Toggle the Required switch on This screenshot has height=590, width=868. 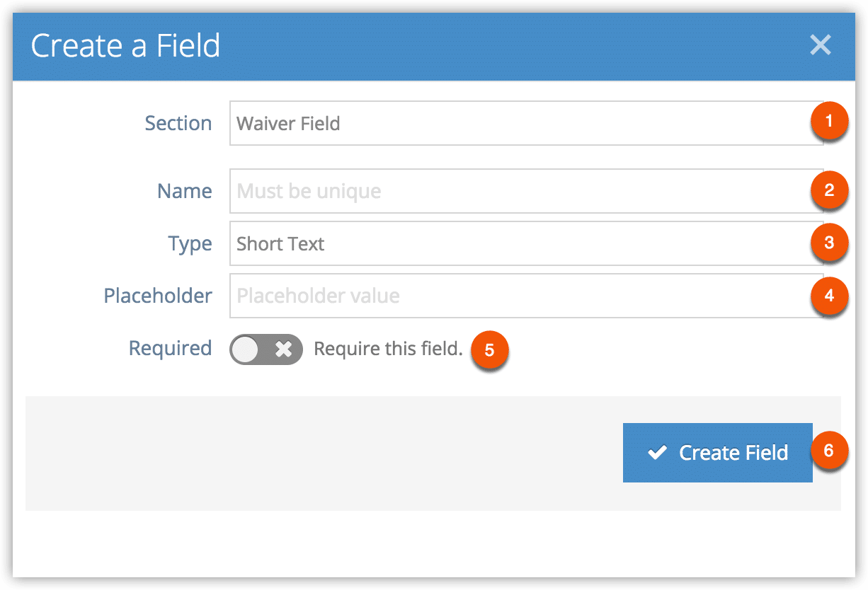pos(266,349)
